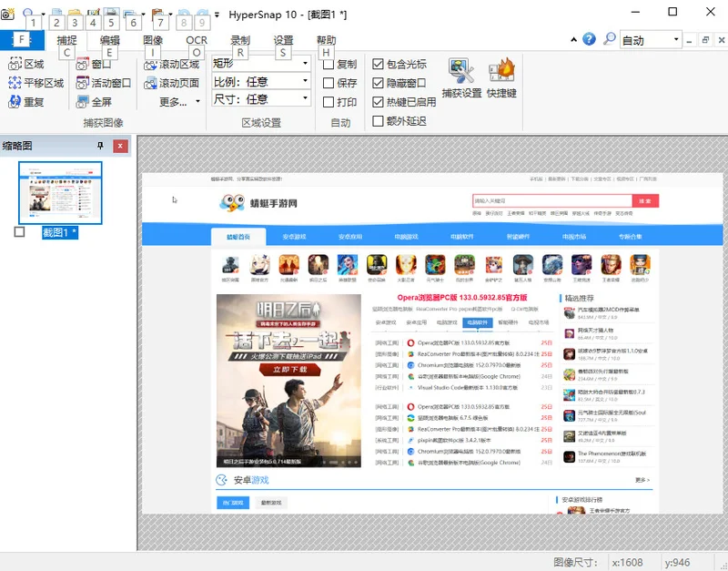Screen dimensions: 728x571
Task: Select the 滚动区域 scrolling region capture
Action: (x=171, y=64)
